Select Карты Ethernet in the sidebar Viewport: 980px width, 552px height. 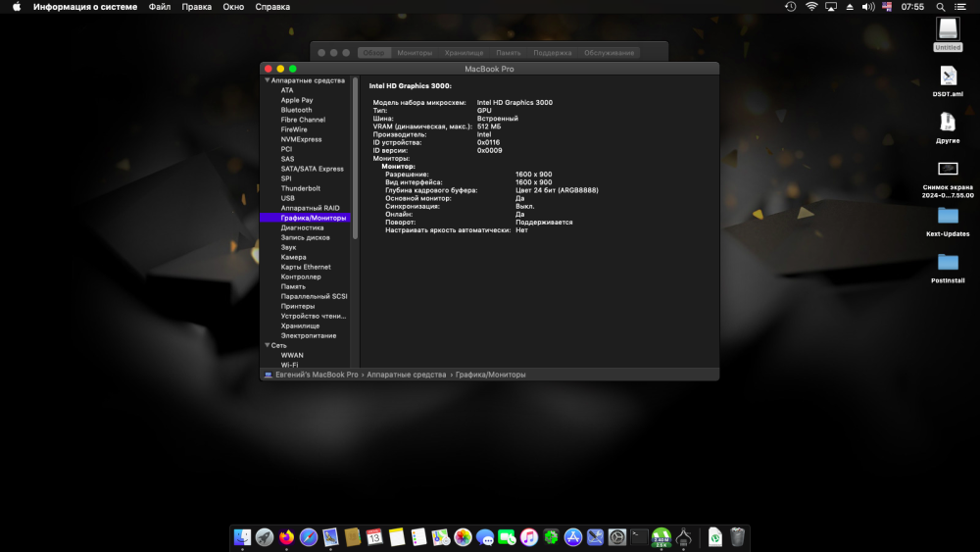(306, 267)
